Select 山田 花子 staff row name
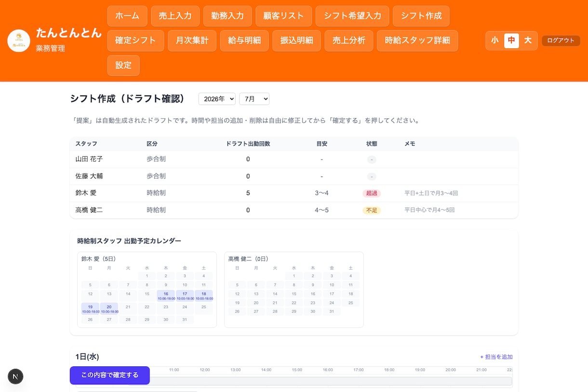The width and height of the screenshot is (588, 392). coord(89,159)
